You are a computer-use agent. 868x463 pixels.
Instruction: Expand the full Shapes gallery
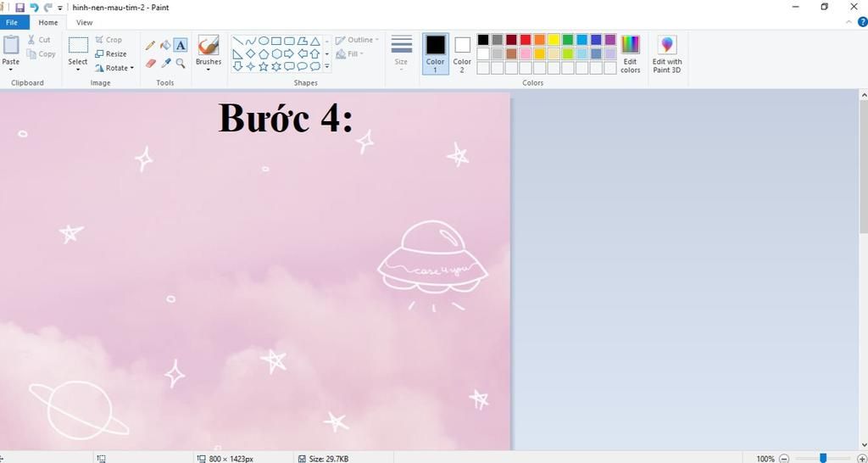tap(326, 66)
